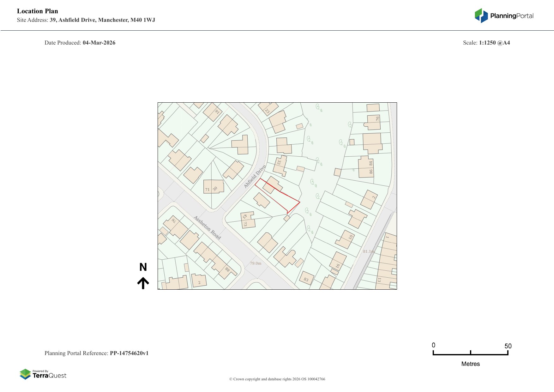This screenshot has height=392, width=554.
Task: Click the building numbered 33
Action: [280, 165]
